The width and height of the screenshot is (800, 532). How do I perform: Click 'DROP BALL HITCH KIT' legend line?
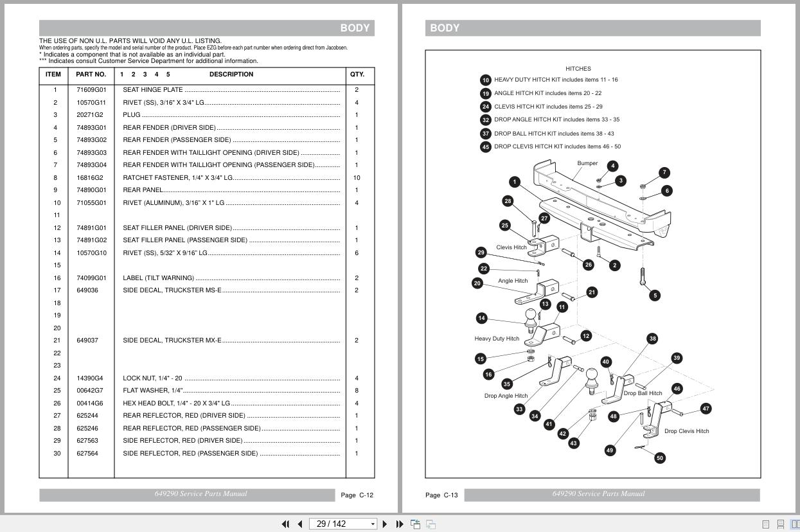point(554,134)
